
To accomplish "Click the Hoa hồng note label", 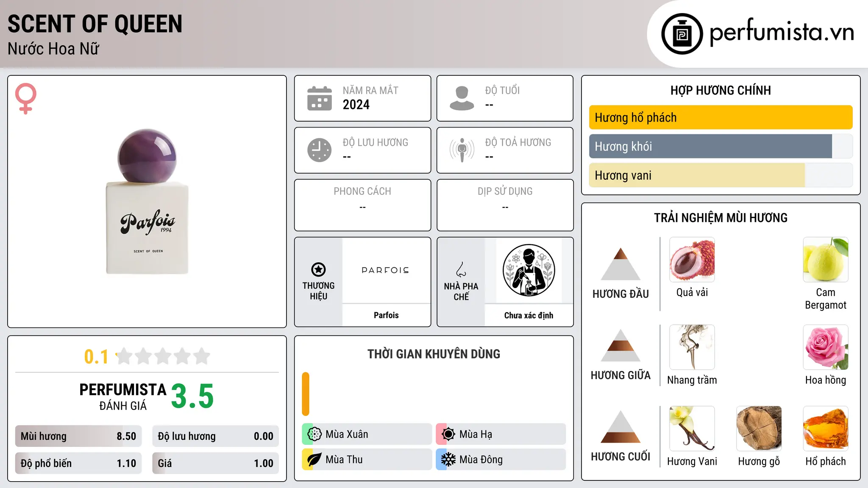I will (x=826, y=380).
